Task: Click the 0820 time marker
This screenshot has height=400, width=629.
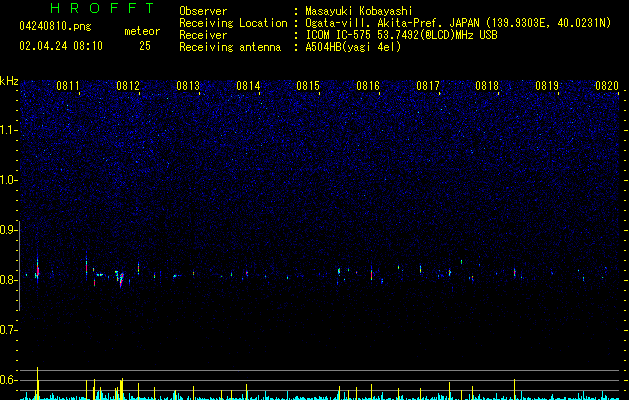Action: (607, 86)
